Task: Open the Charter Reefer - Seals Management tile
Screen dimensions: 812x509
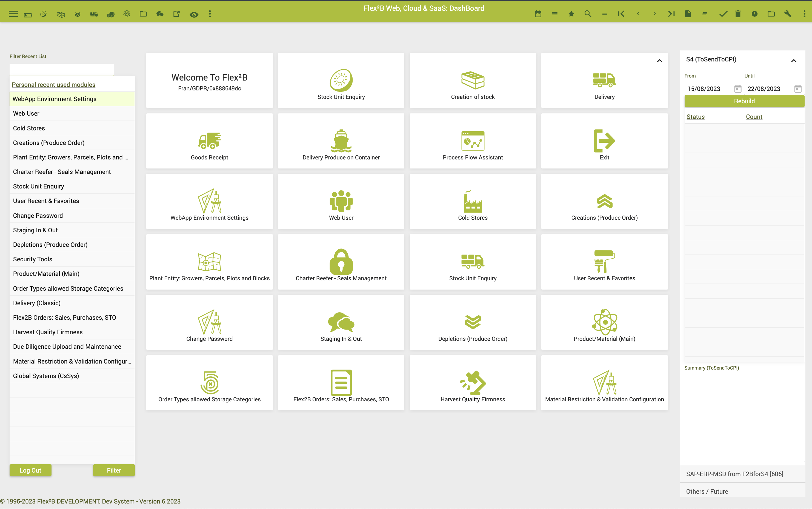Action: (341, 262)
